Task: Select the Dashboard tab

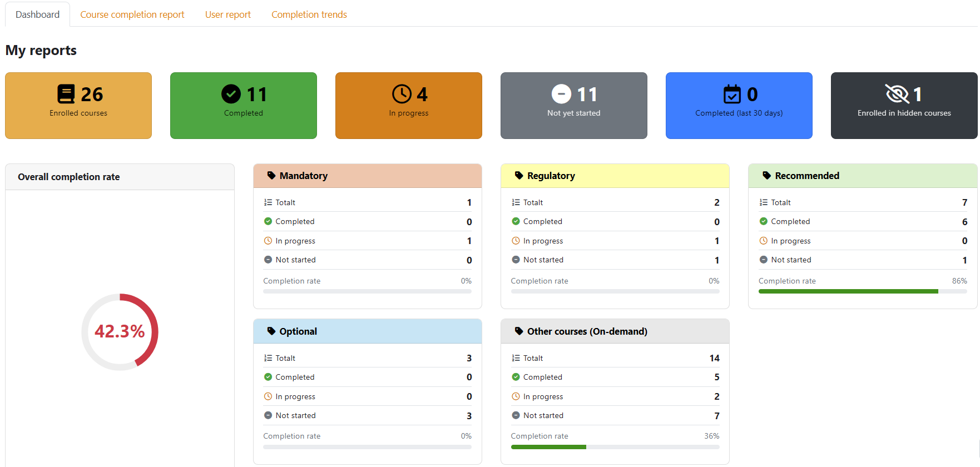Action: click(37, 14)
